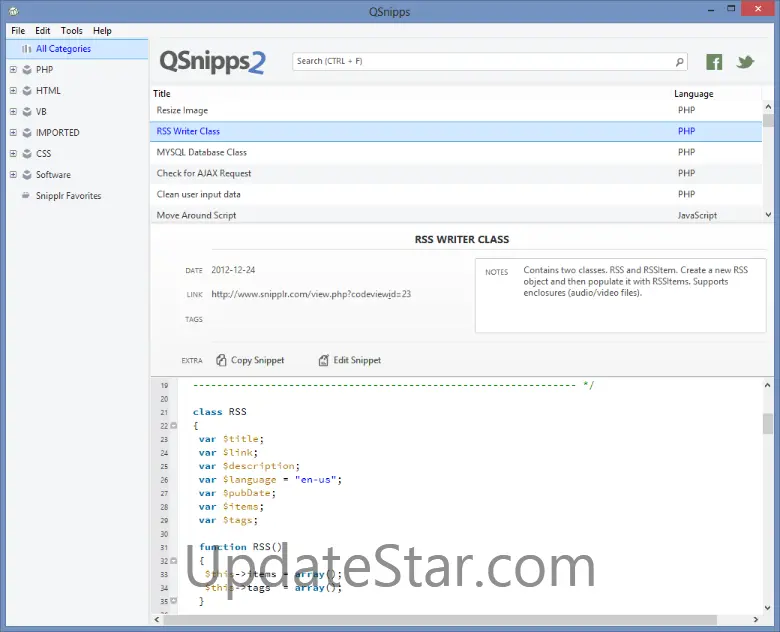Click the snippet list scroll up arrow

768,106
